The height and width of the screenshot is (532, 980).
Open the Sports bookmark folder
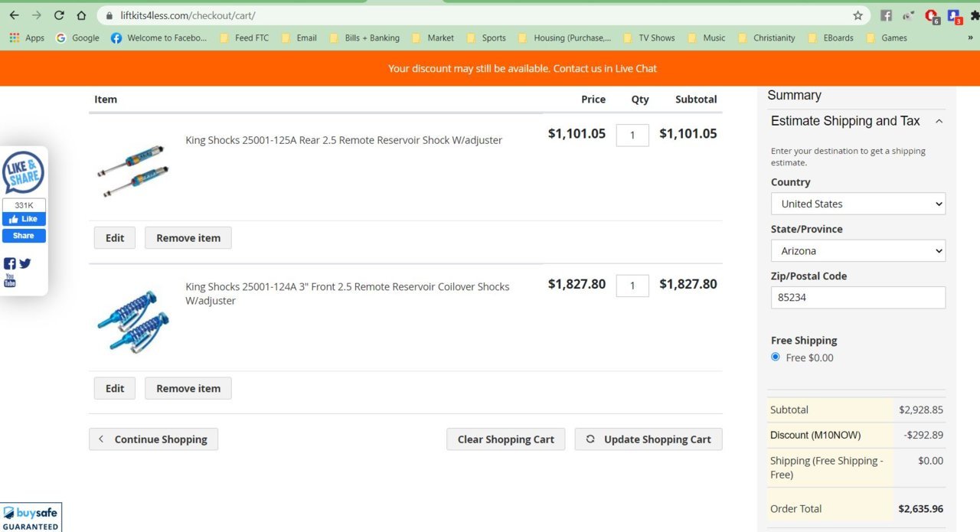pyautogui.click(x=485, y=38)
